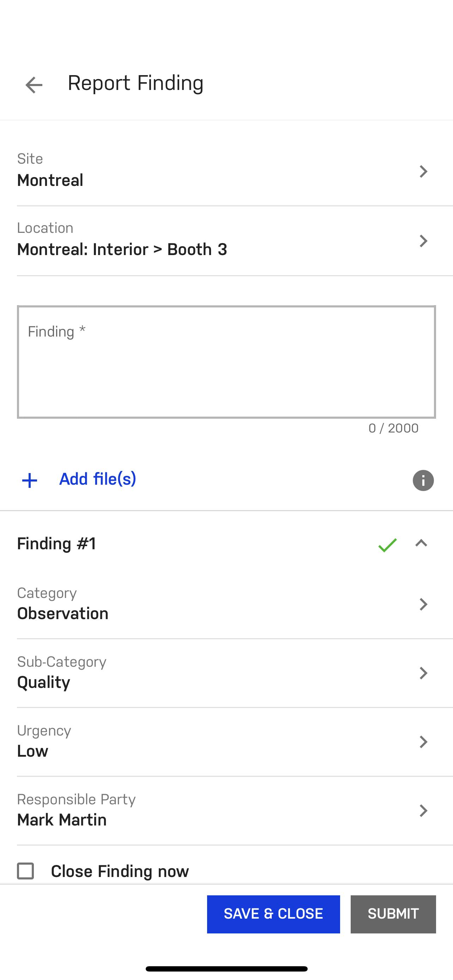Collapse the Finding #1 section
453x980 pixels.
click(421, 543)
